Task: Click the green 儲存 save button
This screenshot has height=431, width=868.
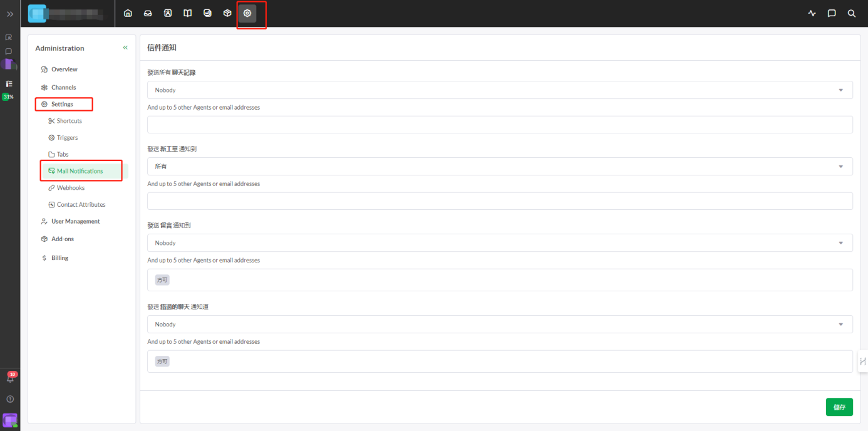Action: pyautogui.click(x=839, y=407)
